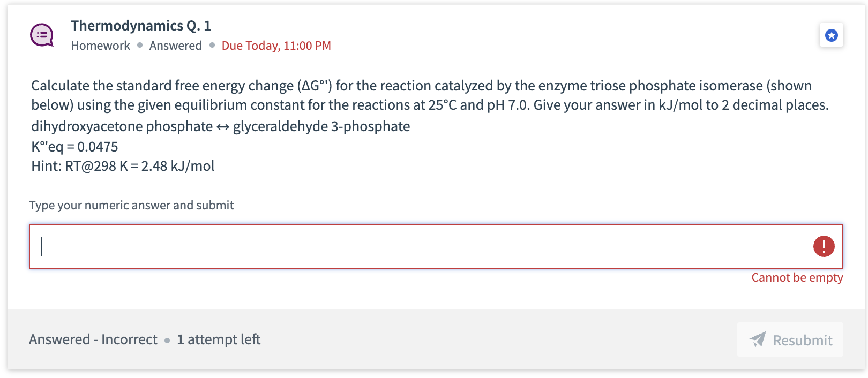Open the Thermodynamics Q. 1 heading
The width and height of the screenshot is (868, 378).
(x=141, y=25)
